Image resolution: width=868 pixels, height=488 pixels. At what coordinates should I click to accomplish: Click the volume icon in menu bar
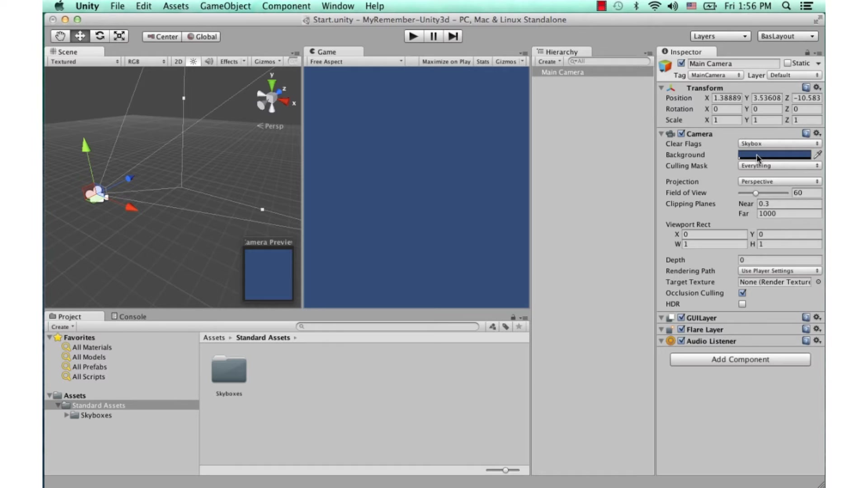tap(673, 6)
